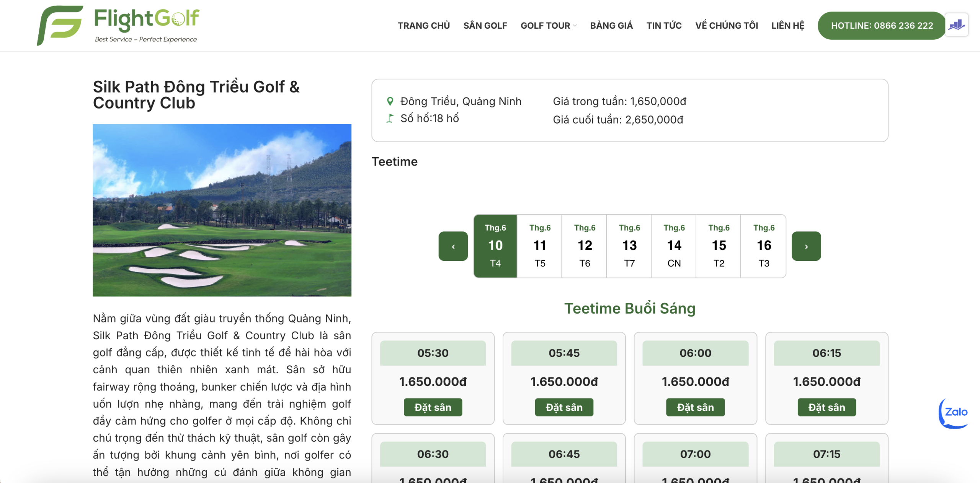Click the Số hố:18 hố text

(x=430, y=119)
